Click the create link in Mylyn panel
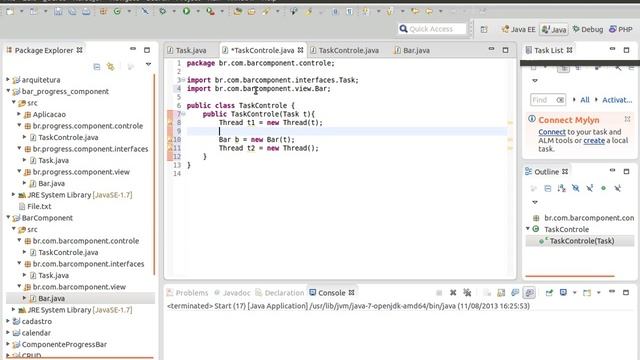640x360 pixels. point(594,140)
